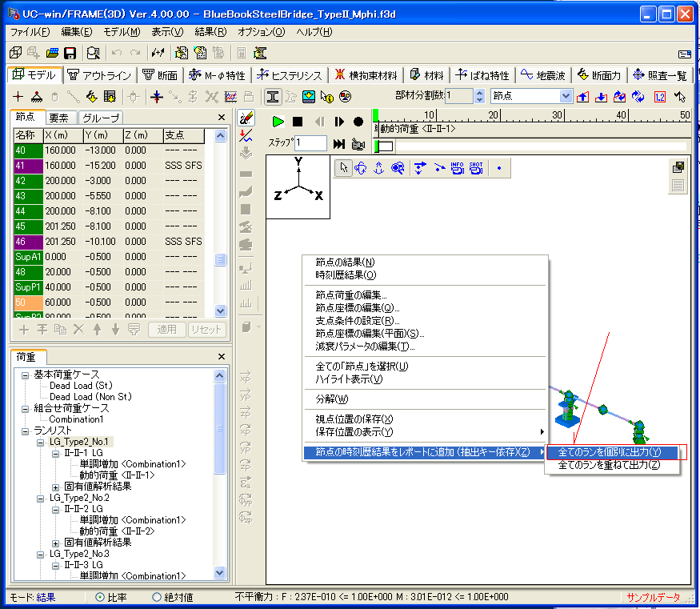The height and width of the screenshot is (609, 700).
Task: Select the 絶対値 radio button
Action: (157, 597)
